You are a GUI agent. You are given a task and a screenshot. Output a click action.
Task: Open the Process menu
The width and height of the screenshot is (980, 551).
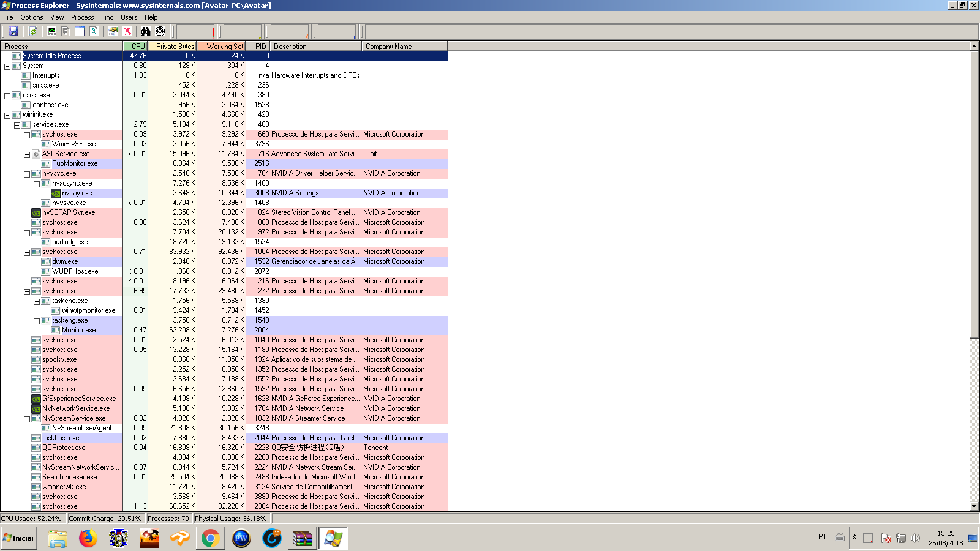(x=82, y=17)
